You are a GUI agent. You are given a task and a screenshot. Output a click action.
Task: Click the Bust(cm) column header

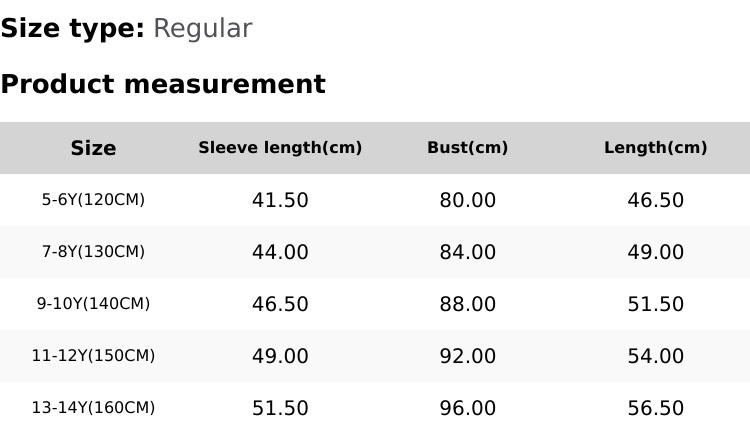coord(467,148)
